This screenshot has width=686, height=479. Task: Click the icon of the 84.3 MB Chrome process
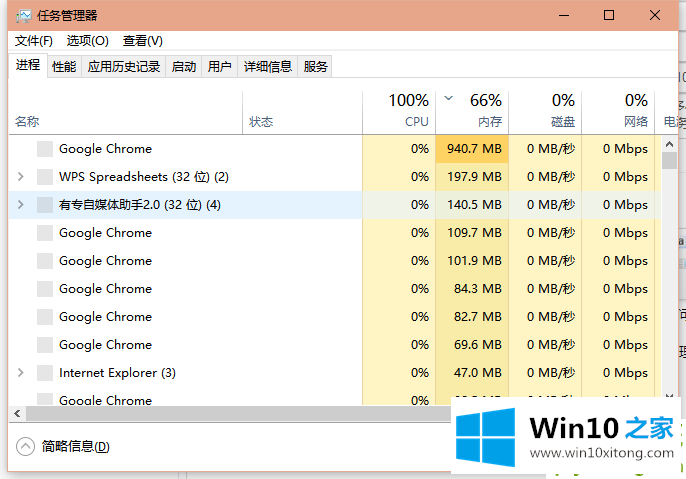(x=45, y=289)
